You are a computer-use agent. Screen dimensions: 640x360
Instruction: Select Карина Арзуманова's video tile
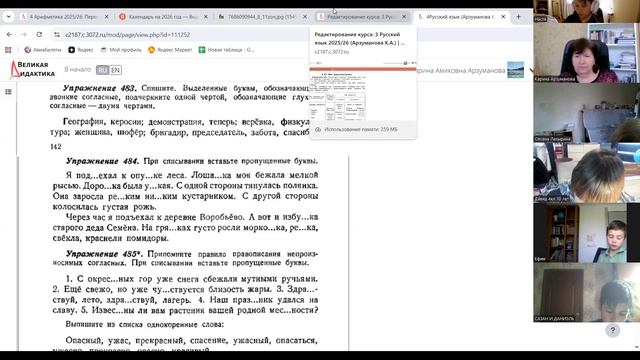click(x=587, y=53)
